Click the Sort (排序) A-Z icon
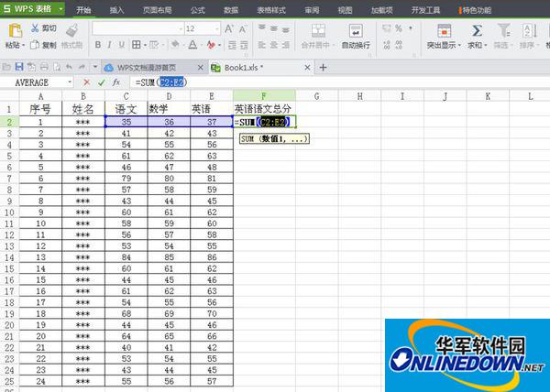This screenshot has width=550, height=392. pyautogui.click(x=529, y=31)
